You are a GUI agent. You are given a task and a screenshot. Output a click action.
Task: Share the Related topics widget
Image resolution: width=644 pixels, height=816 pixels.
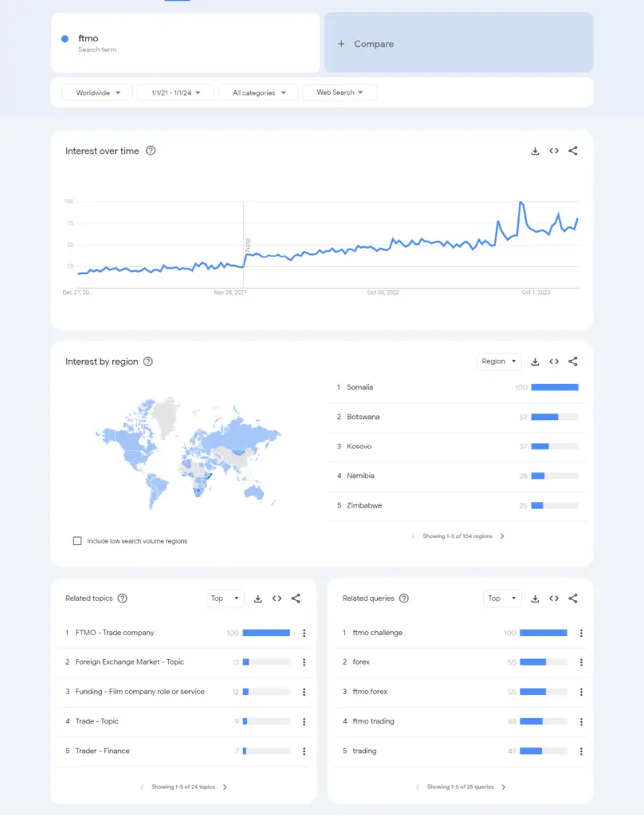tap(296, 598)
